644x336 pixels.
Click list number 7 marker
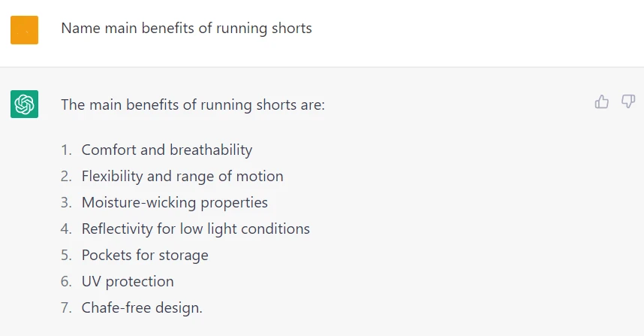[x=66, y=307]
